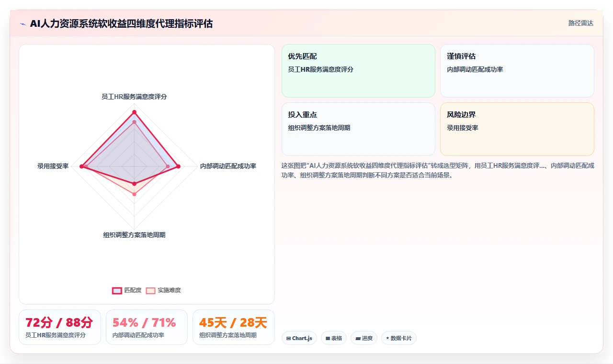Click 组织调整方案落地周期 text in 投入重点 card
This screenshot has height=364, width=613.
319,128
